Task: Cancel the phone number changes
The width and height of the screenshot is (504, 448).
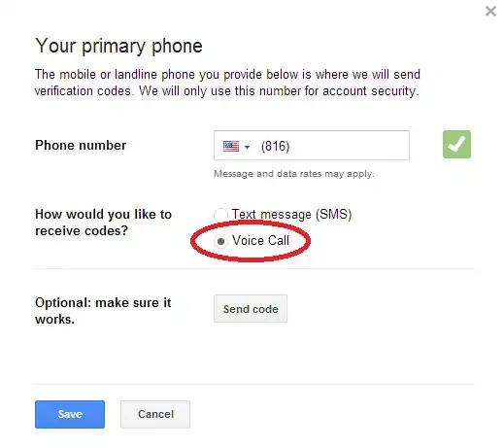Action: 155,414
